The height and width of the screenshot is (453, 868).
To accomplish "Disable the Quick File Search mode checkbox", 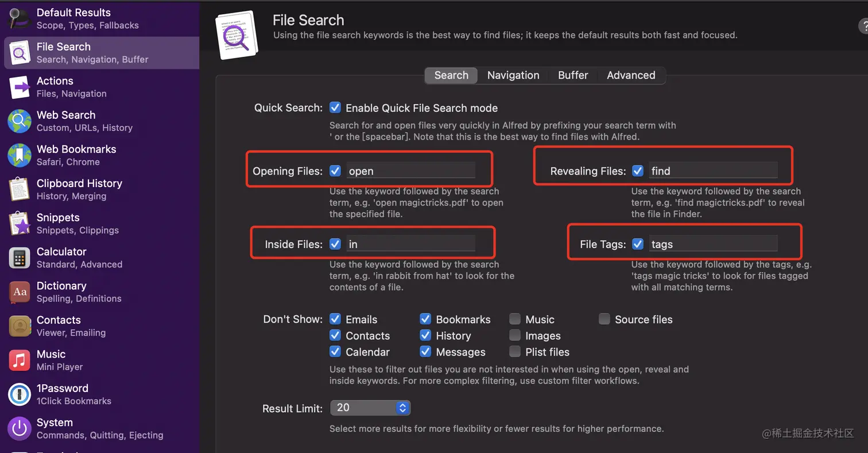I will pyautogui.click(x=335, y=108).
